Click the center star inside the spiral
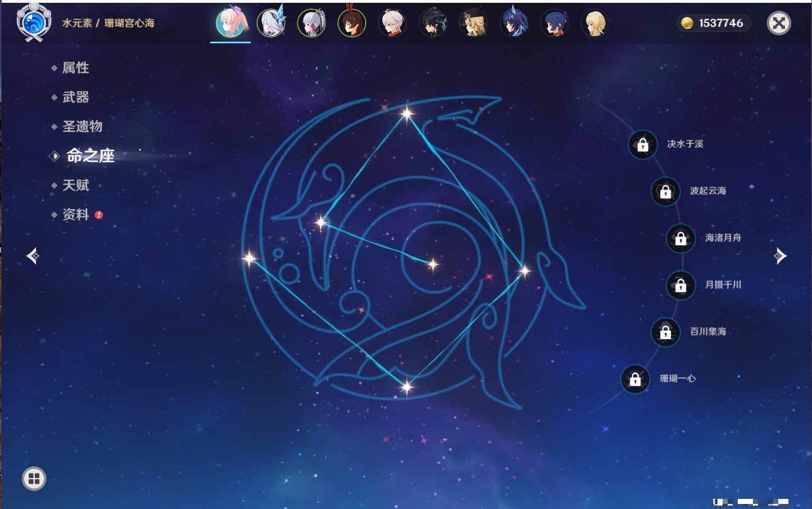The width and height of the screenshot is (812, 509). [x=432, y=264]
